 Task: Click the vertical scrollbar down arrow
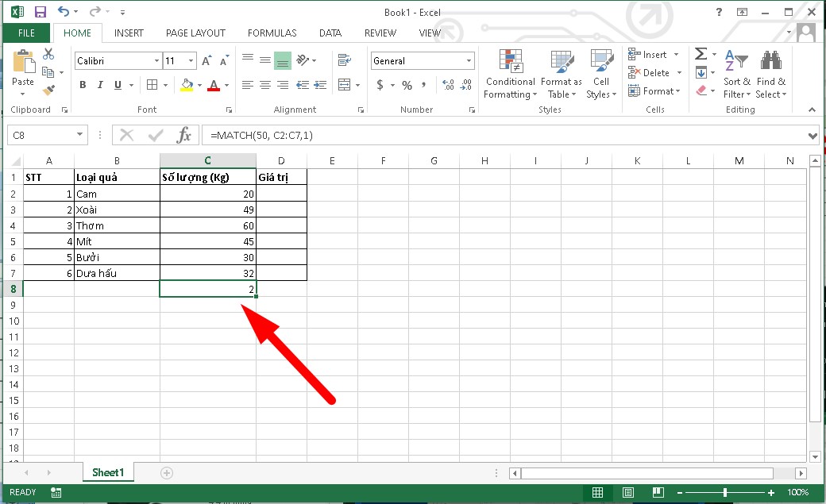pos(815,457)
